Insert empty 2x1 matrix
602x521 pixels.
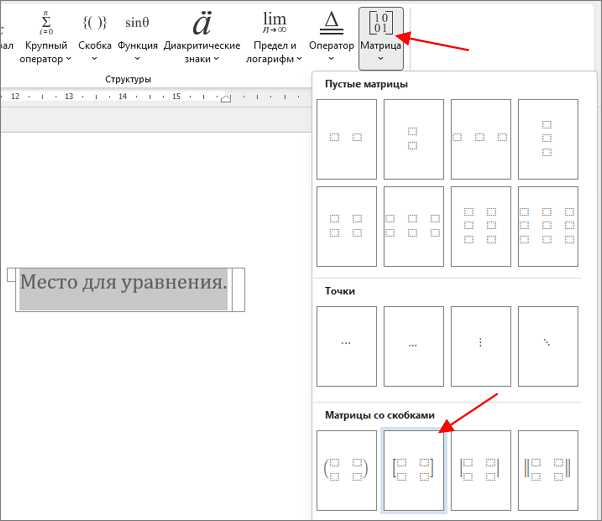coord(413,139)
